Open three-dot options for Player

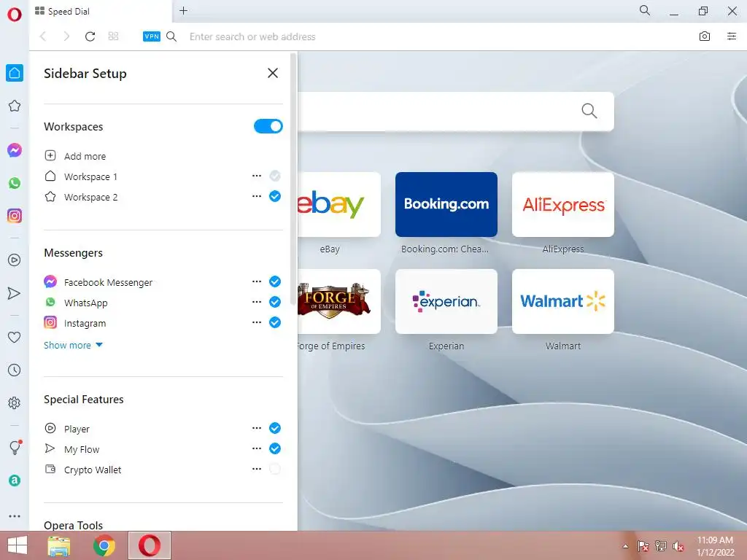coord(257,428)
